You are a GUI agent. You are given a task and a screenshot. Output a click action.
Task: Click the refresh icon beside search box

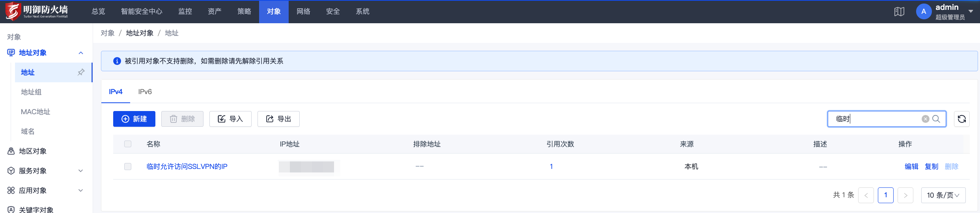[961, 119]
